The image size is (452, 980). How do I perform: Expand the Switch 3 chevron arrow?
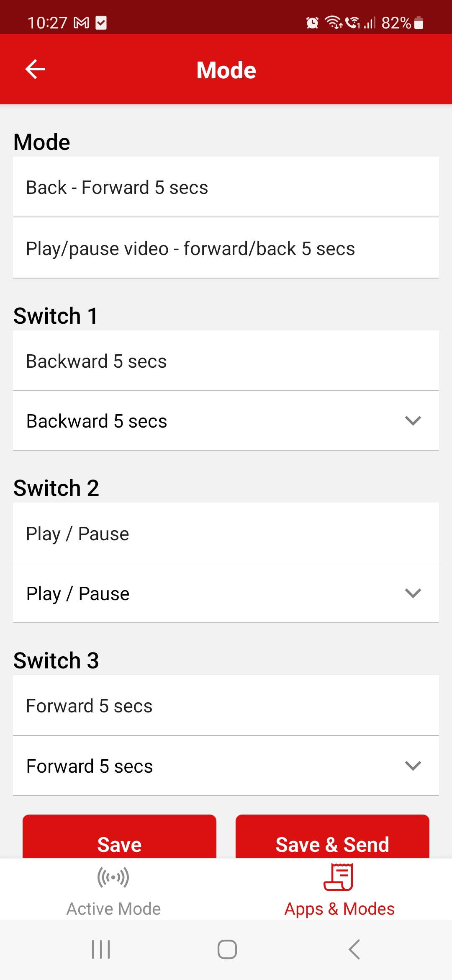(413, 766)
